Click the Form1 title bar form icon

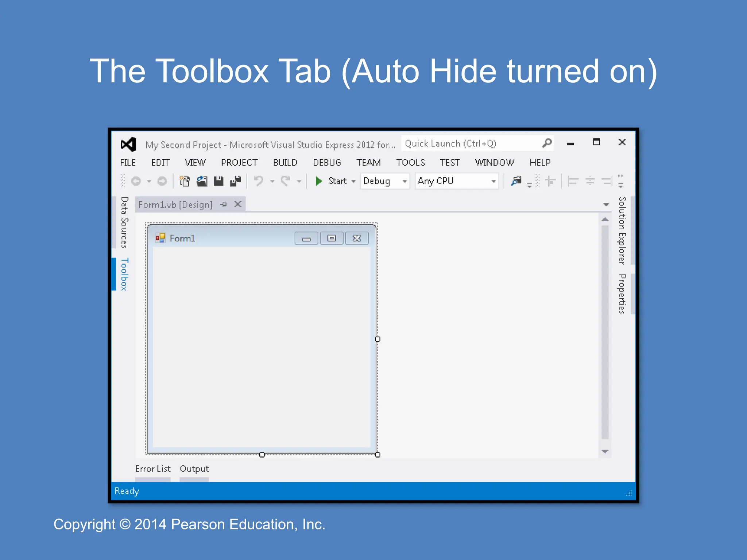160,238
